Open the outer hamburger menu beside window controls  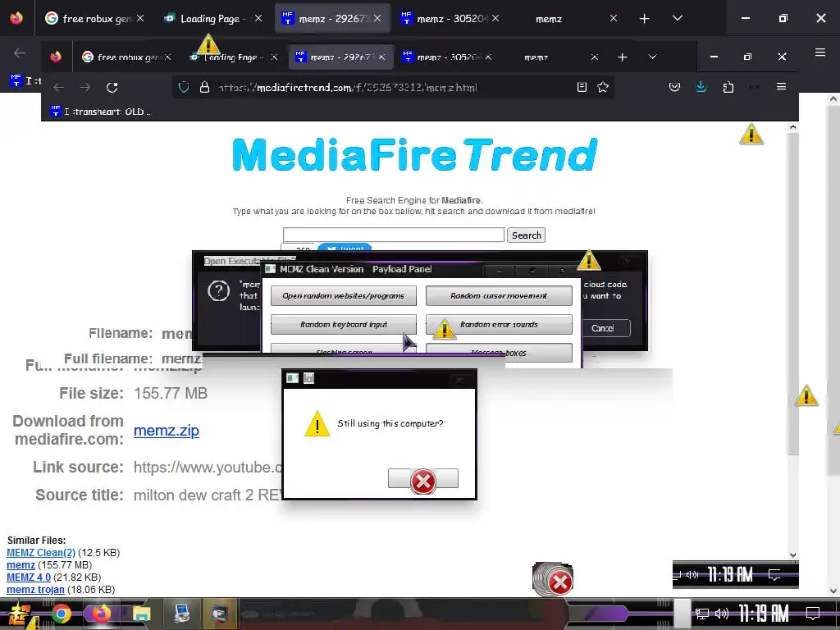coord(820,52)
